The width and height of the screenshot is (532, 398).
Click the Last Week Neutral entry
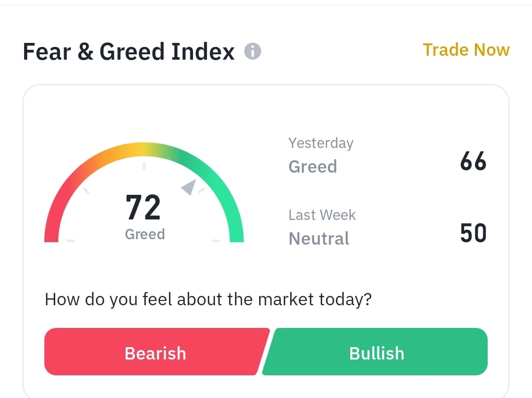point(319,238)
